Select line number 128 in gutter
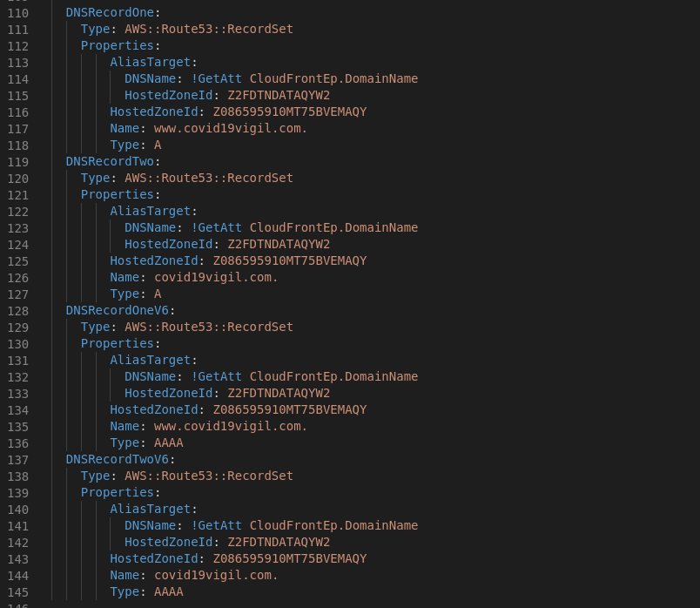 click(18, 311)
